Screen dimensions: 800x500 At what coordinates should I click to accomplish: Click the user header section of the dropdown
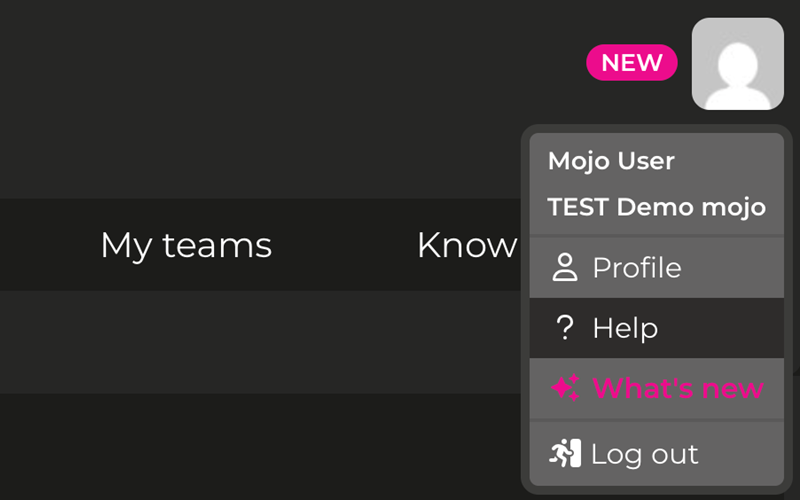(657, 184)
